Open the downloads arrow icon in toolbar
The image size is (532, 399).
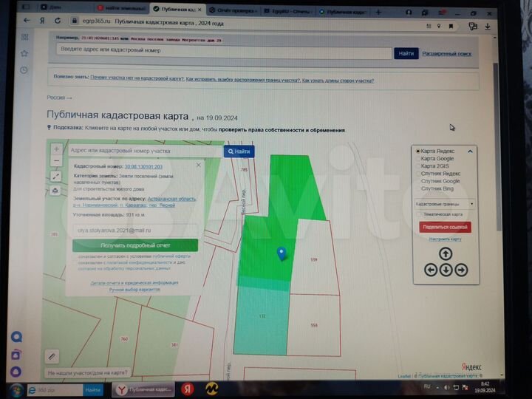pos(488,27)
